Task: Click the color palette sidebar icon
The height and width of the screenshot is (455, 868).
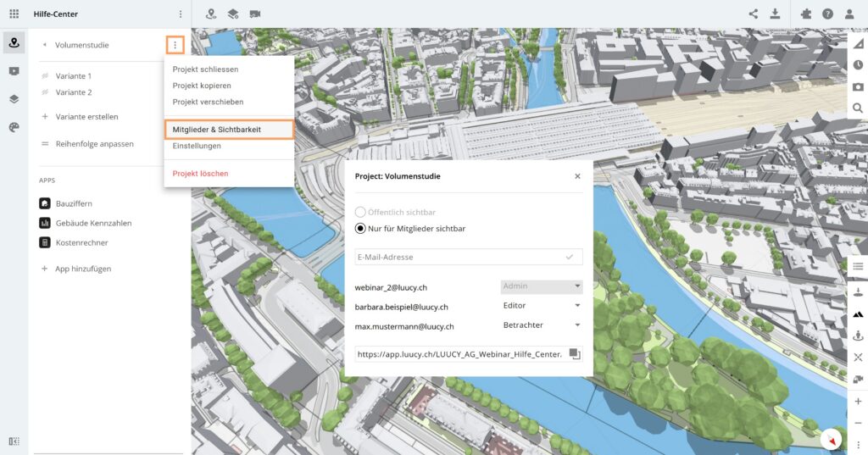Action: (x=14, y=127)
